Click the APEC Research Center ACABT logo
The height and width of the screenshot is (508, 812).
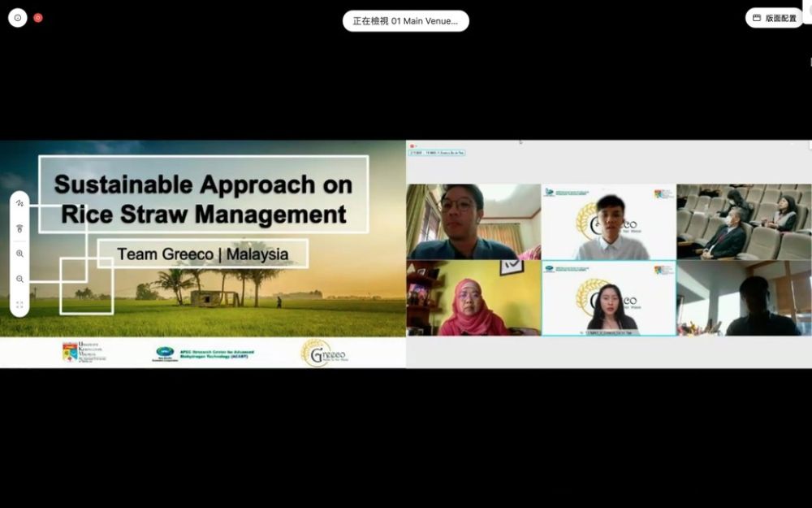tap(203, 354)
